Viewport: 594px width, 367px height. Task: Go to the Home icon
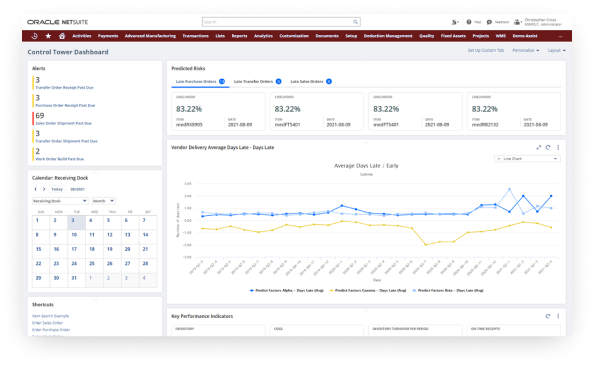(x=62, y=36)
